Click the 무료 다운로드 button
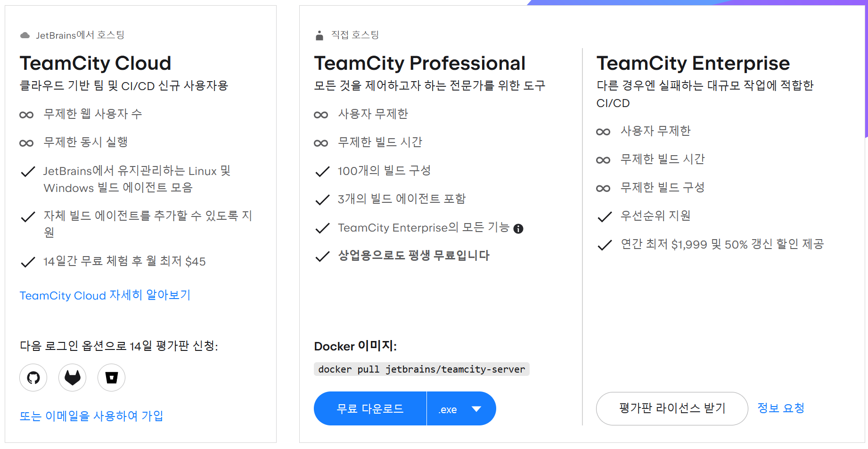This screenshot has width=868, height=449. 370,408
